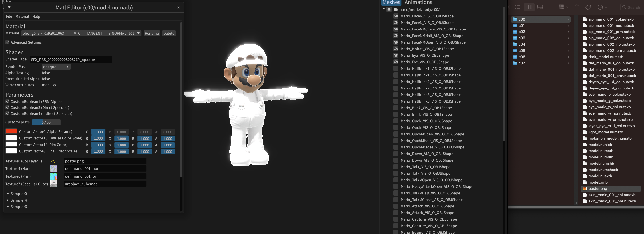644x234 pixels.
Task: Open the Finder more actions ellipsis
Action: [602, 7]
